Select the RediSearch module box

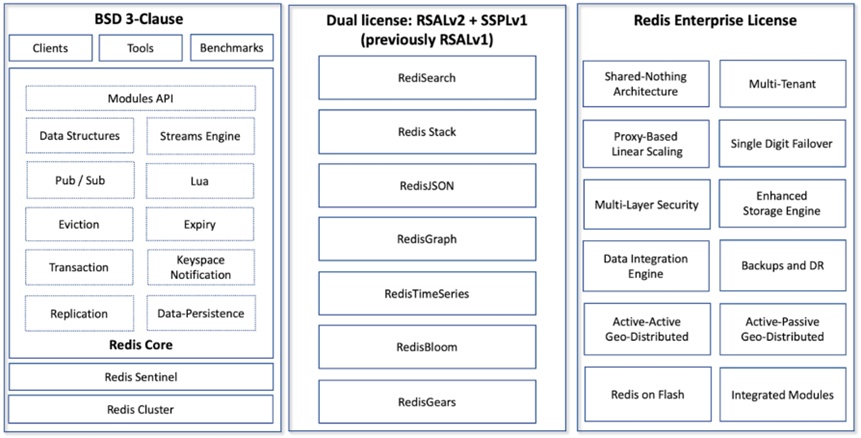pyautogui.click(x=427, y=77)
